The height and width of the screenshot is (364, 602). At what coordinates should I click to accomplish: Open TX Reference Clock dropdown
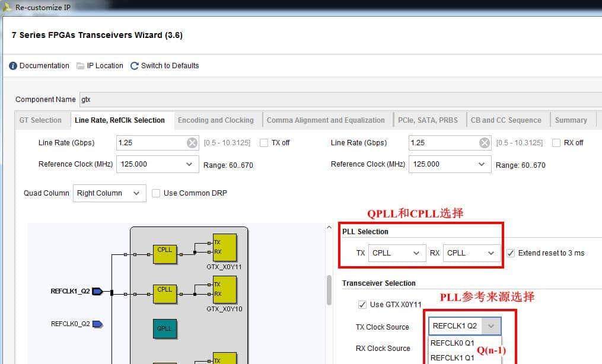[157, 164]
